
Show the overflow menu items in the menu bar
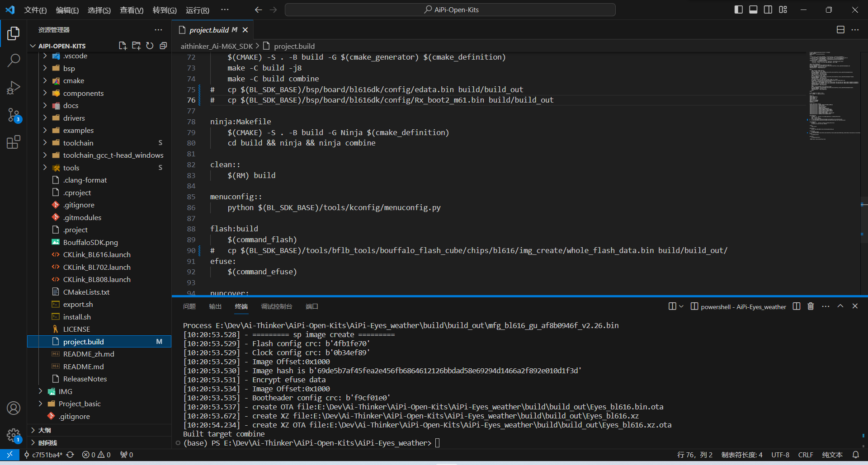[x=225, y=9]
